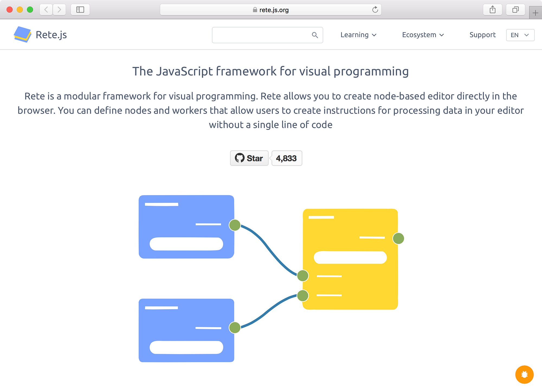Click the Rete.js logo icon
Image resolution: width=542 pixels, height=392 pixels.
22,34
